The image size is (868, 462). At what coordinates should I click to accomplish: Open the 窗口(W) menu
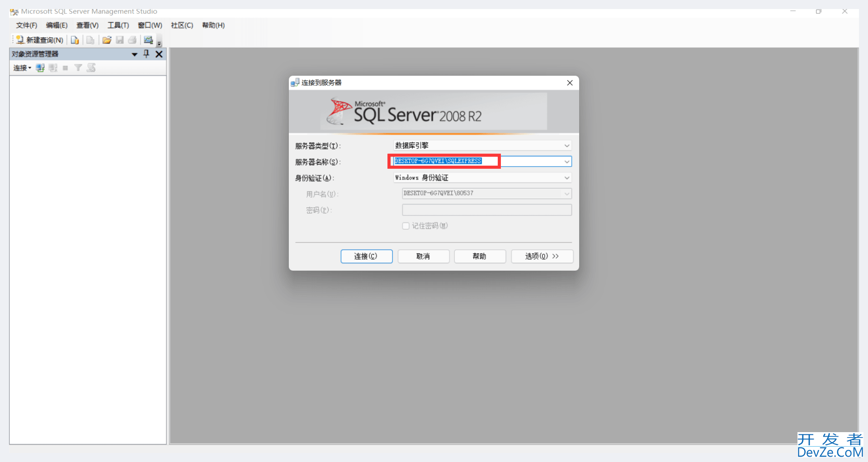(150, 25)
